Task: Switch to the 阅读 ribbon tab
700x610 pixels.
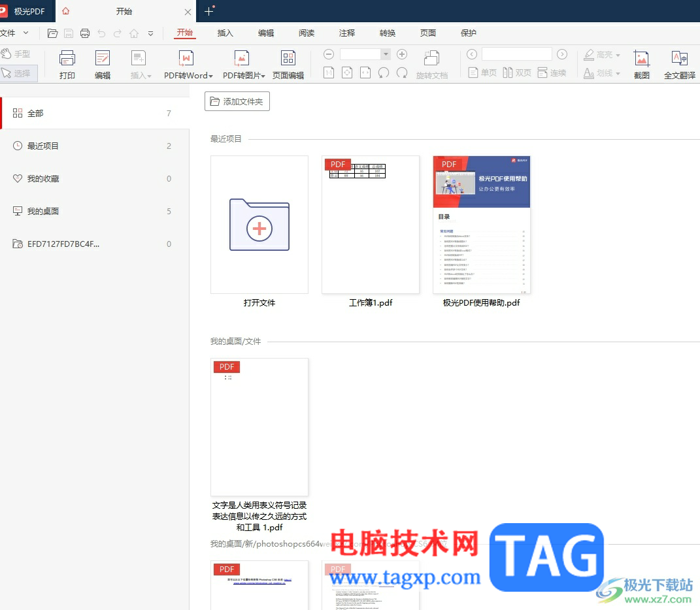Action: click(307, 33)
